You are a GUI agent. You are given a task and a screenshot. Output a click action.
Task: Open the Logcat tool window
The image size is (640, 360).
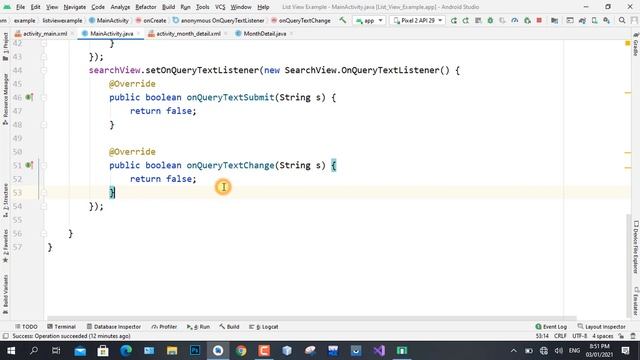264,327
